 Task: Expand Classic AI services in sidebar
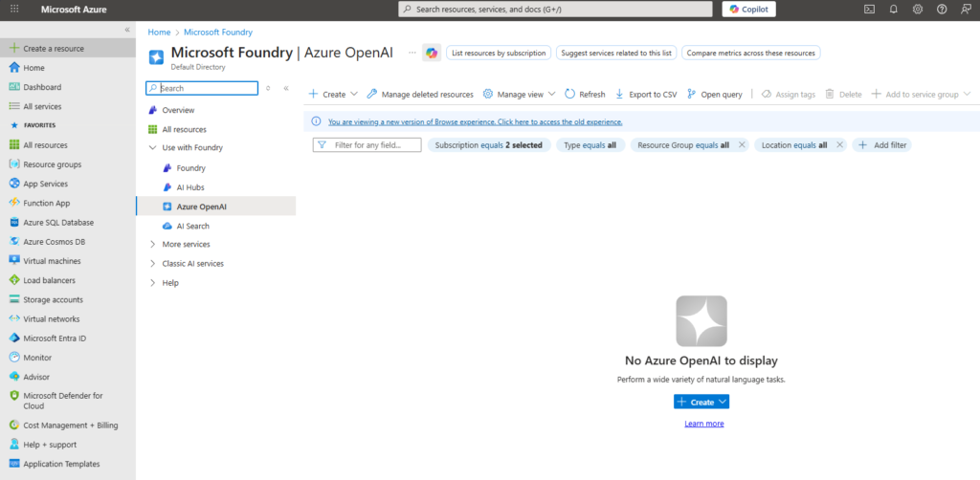point(153,264)
